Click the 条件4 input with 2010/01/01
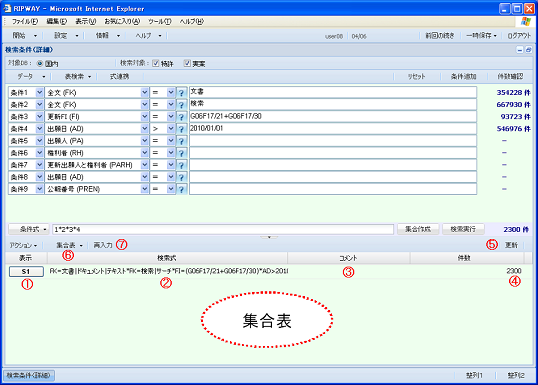 coord(333,129)
